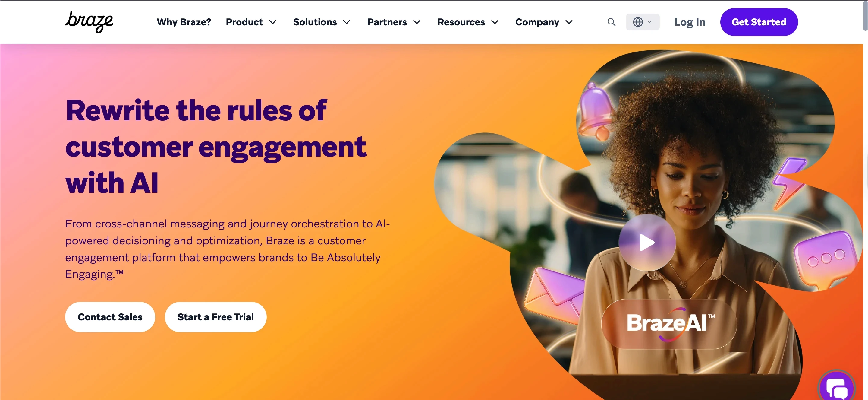Viewport: 868px width, 400px height.
Task: Expand the Solutions dropdown
Action: 322,22
